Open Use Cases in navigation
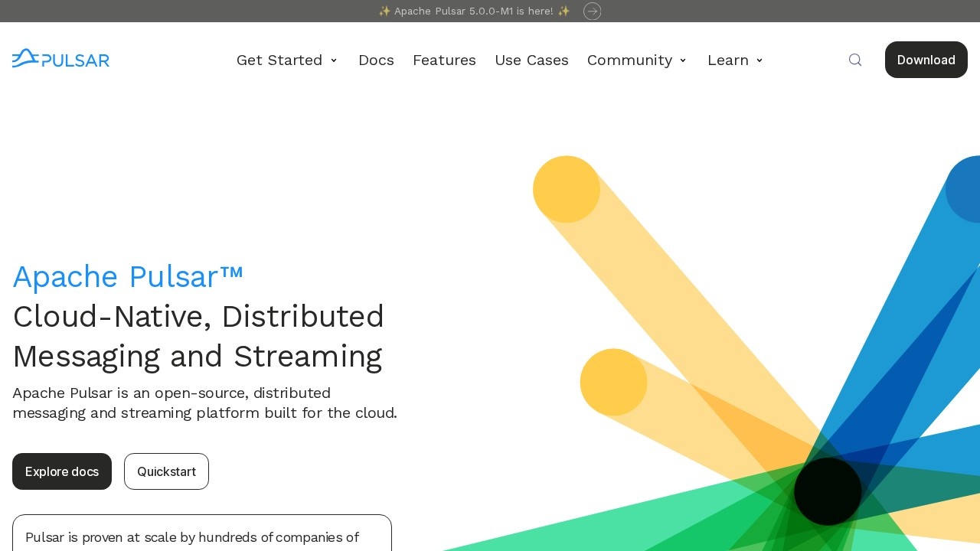The width and height of the screenshot is (980, 551). (x=531, y=60)
